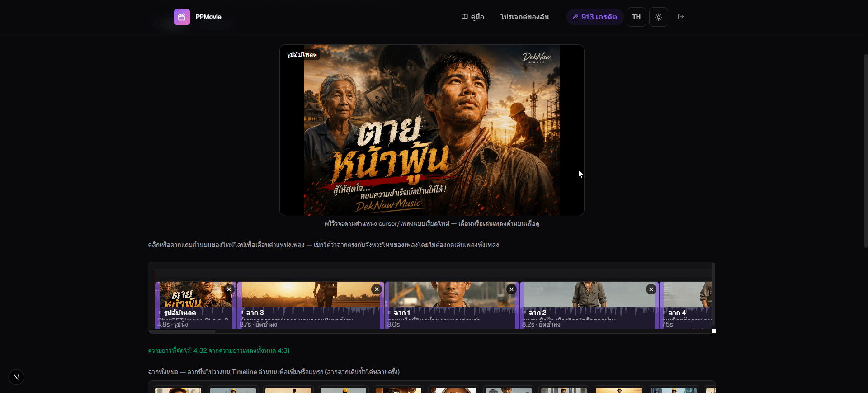The height and width of the screenshot is (393, 868).
Task: Select the ฉาก 3 sunset clip thumbnail
Action: (311, 294)
